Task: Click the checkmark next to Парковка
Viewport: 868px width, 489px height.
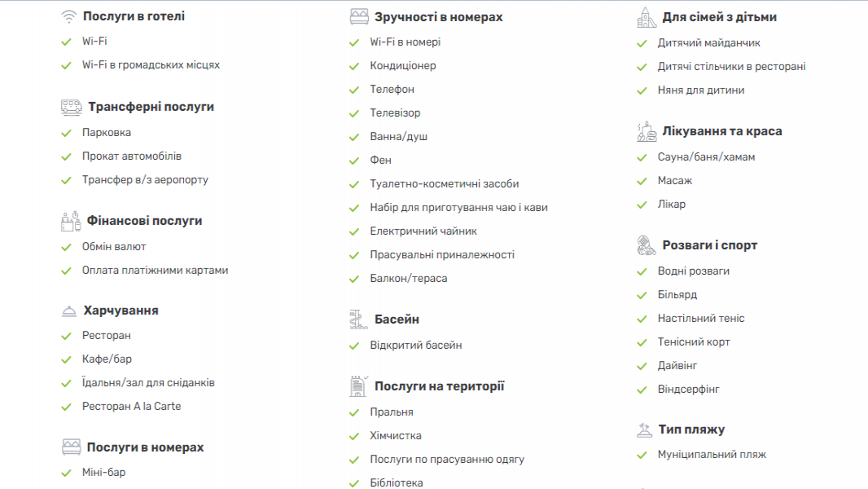Action: pos(67,133)
